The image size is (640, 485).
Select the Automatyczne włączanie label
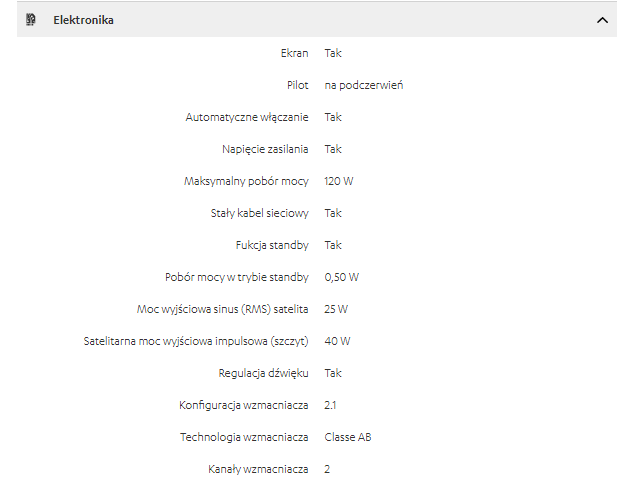pos(247,117)
